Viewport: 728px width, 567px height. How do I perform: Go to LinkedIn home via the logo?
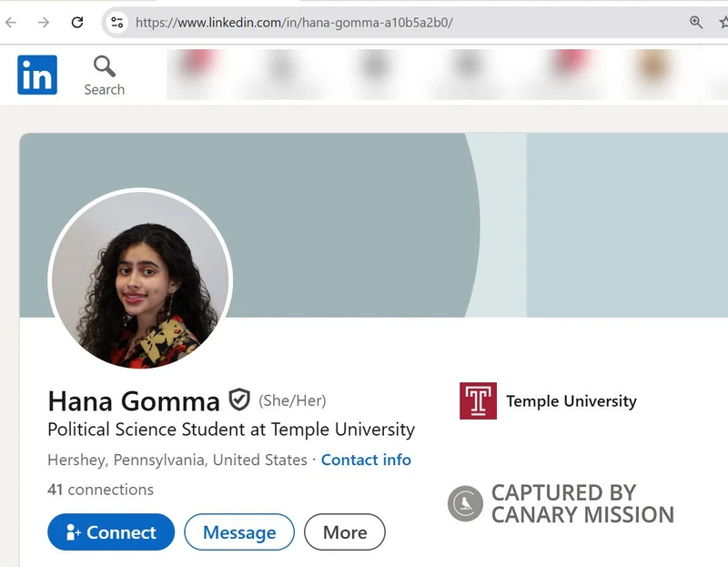[x=37, y=75]
